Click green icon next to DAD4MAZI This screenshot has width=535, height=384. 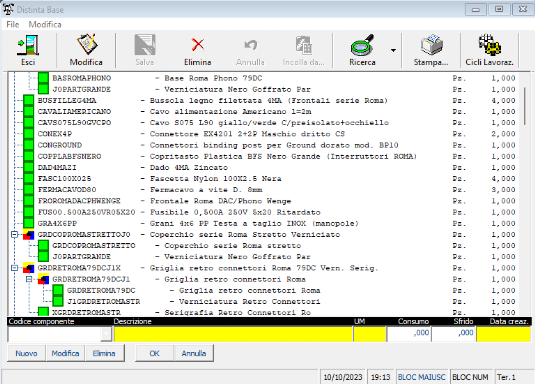click(29, 168)
